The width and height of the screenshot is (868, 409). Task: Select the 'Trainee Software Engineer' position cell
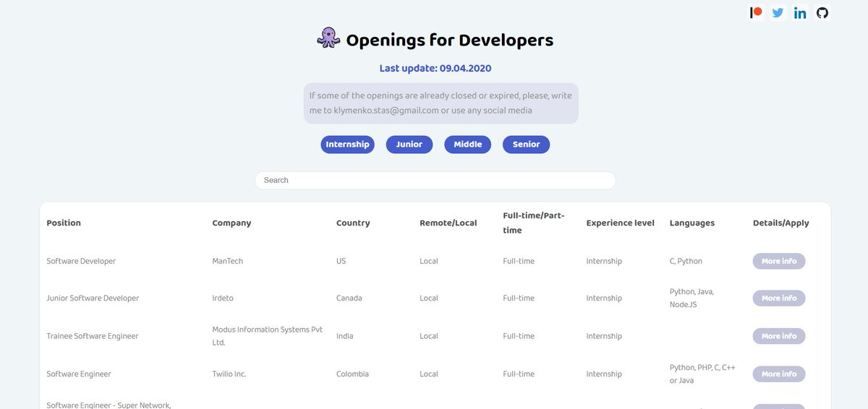93,336
